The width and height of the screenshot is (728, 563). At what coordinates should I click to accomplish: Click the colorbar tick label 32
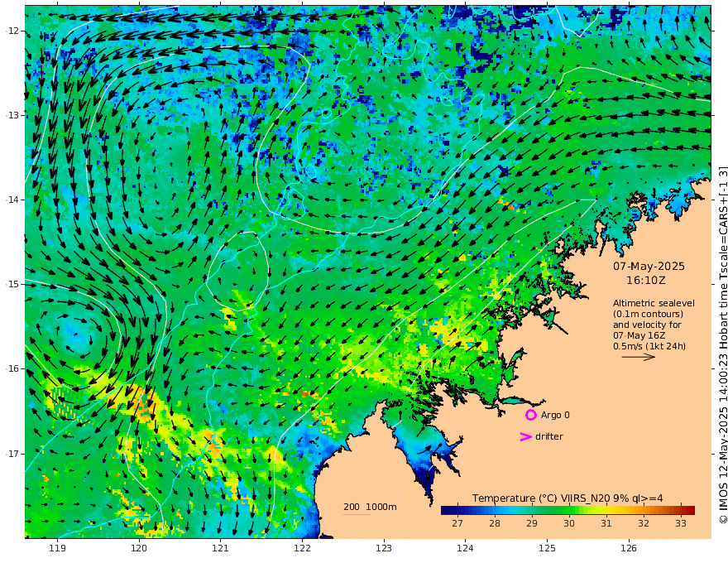(x=643, y=523)
